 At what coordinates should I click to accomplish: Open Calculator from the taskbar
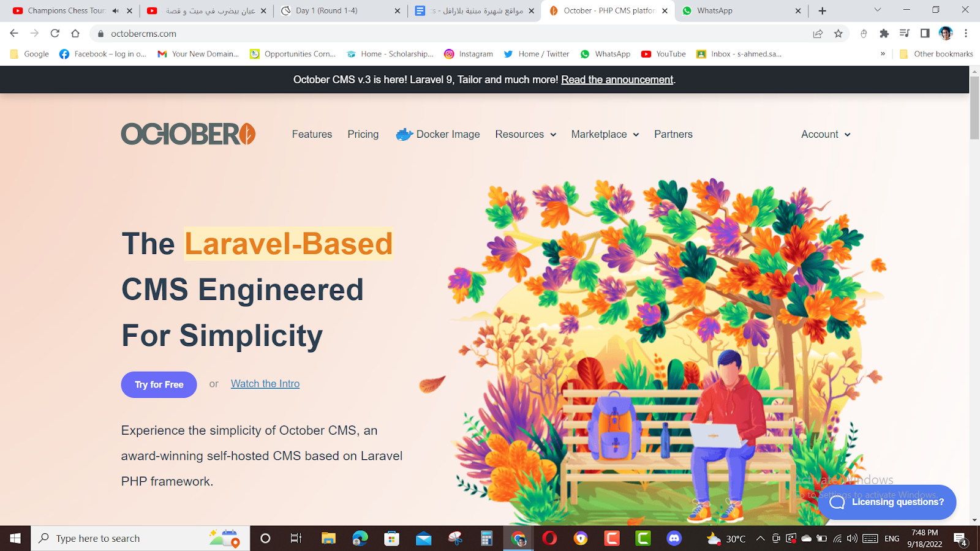487,538
